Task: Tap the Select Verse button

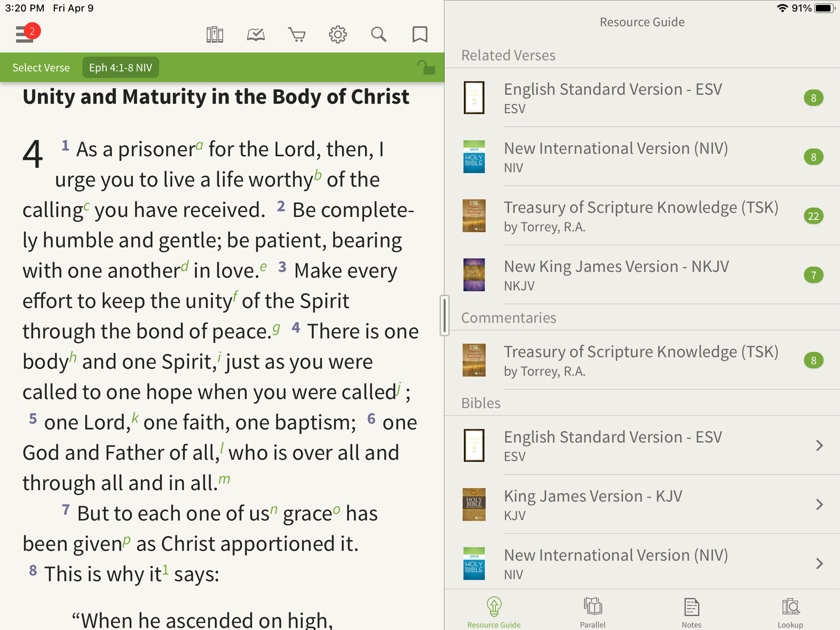Action: (x=41, y=67)
